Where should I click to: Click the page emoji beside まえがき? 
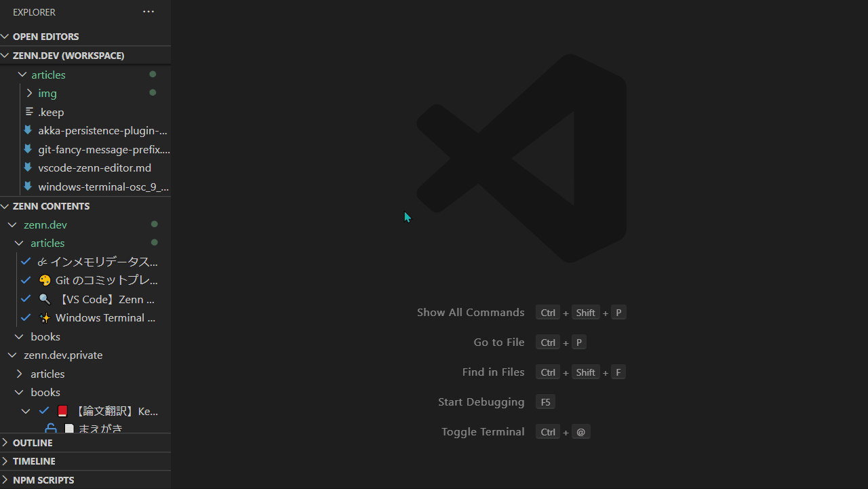[x=69, y=429]
